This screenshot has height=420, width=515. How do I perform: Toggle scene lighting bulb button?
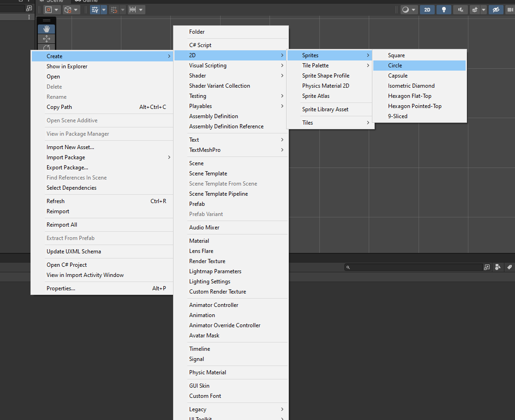point(443,10)
